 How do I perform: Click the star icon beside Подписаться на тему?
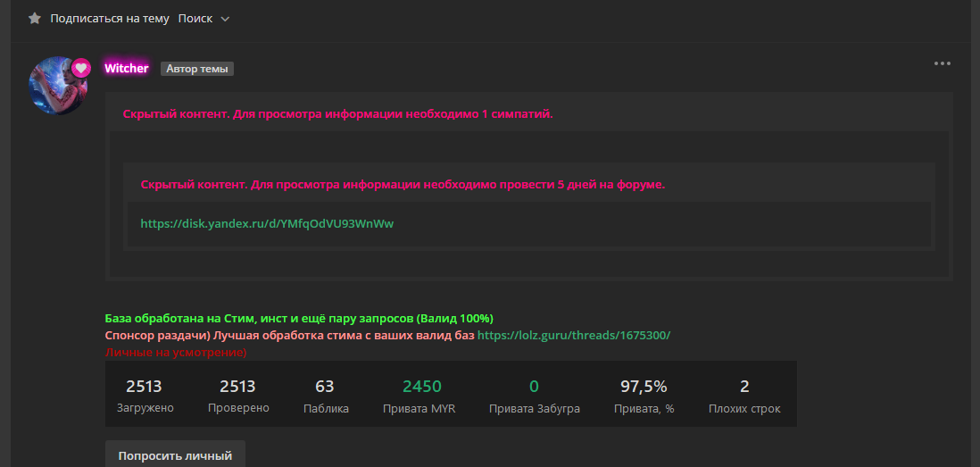pyautogui.click(x=35, y=19)
